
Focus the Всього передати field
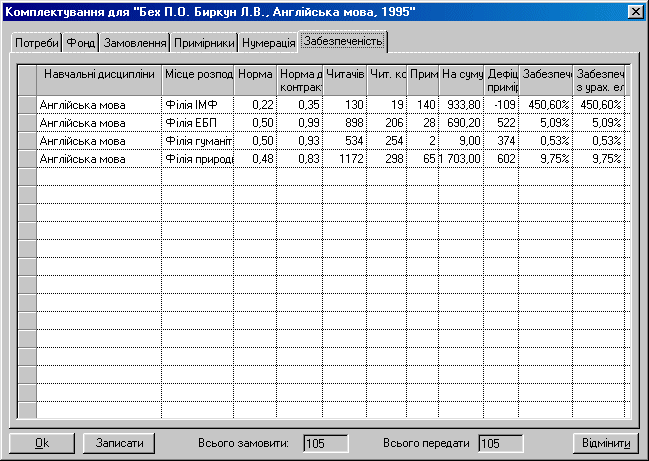pos(500,444)
